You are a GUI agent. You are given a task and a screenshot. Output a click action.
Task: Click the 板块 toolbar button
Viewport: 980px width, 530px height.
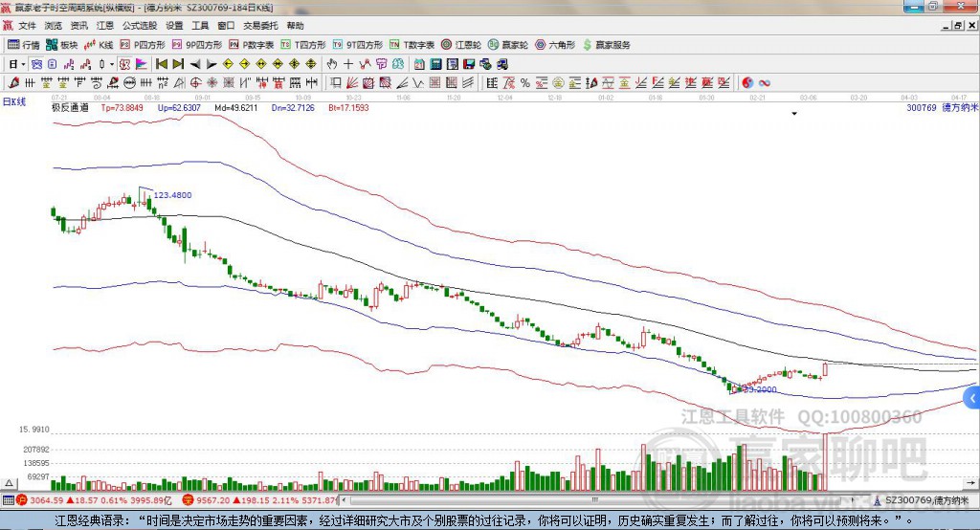pos(62,45)
